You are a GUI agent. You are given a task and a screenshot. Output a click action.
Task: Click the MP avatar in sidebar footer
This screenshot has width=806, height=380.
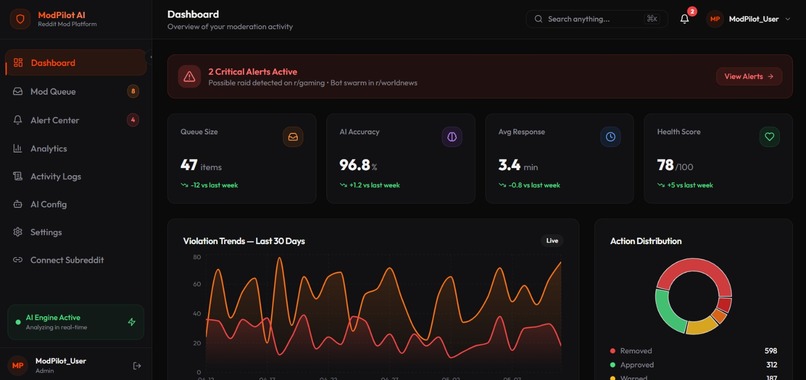(18, 366)
